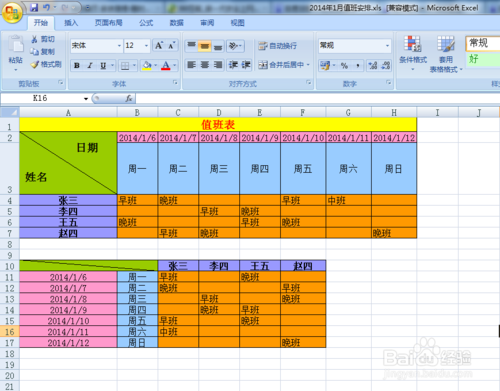Decrease font size with small A icon
This screenshot has width=500, height=391.
[x=172, y=45]
